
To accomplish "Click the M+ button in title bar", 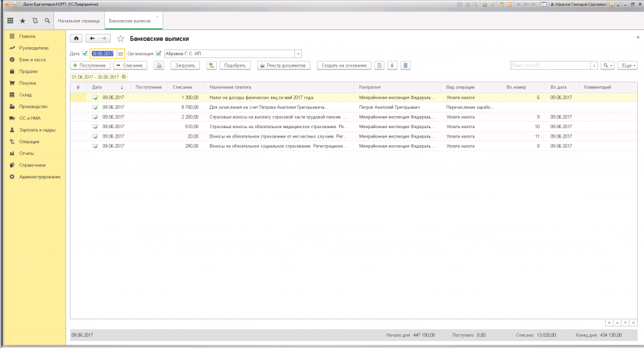I will tap(526, 4).
